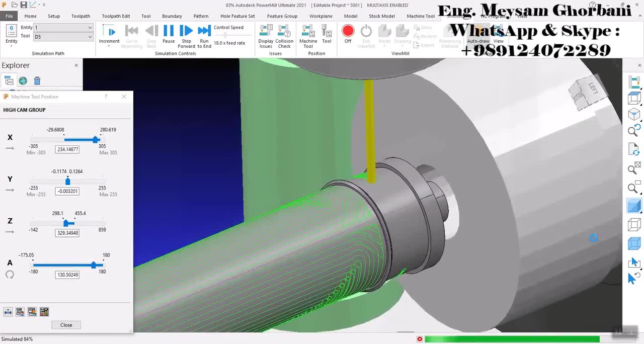Adjust the A axis rotation slider
The height and width of the screenshot is (344, 644).
click(x=93, y=265)
